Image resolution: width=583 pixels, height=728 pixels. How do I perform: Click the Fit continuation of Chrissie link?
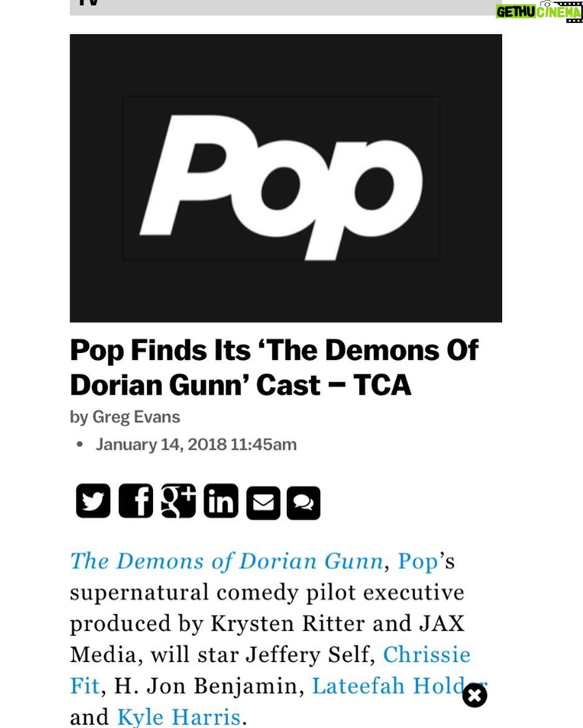(85, 686)
